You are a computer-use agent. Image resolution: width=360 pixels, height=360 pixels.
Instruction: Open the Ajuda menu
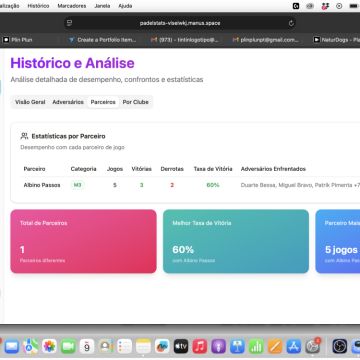pyautogui.click(x=125, y=6)
